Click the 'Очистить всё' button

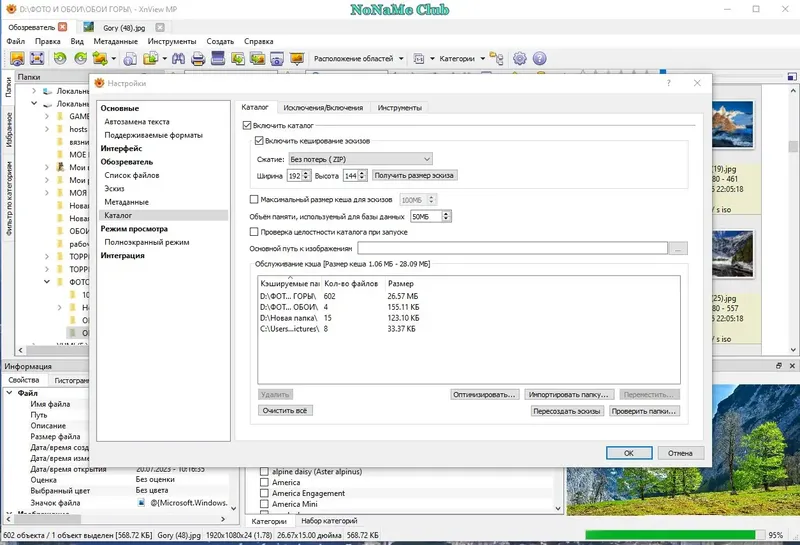(285, 410)
